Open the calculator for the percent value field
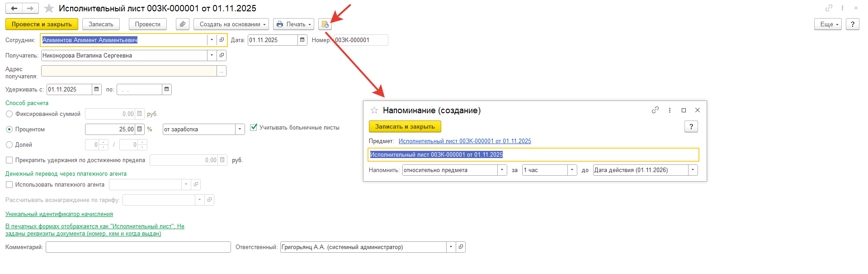Viewport: 868px width, 274px height. [140, 130]
